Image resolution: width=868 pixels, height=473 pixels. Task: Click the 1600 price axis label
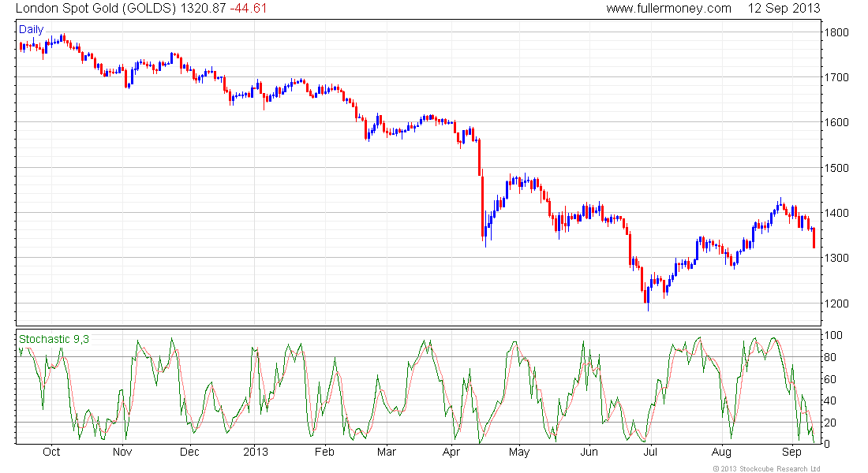pyautogui.click(x=836, y=122)
